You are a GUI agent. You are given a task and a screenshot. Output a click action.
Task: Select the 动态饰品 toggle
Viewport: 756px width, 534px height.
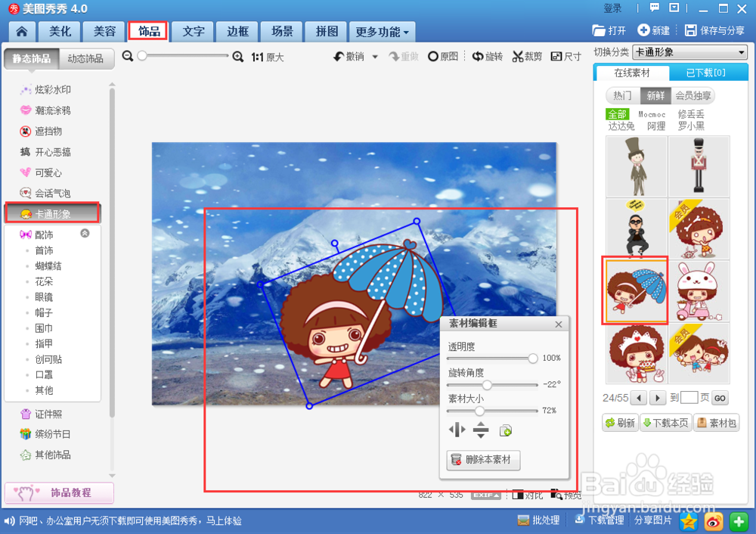(x=85, y=59)
